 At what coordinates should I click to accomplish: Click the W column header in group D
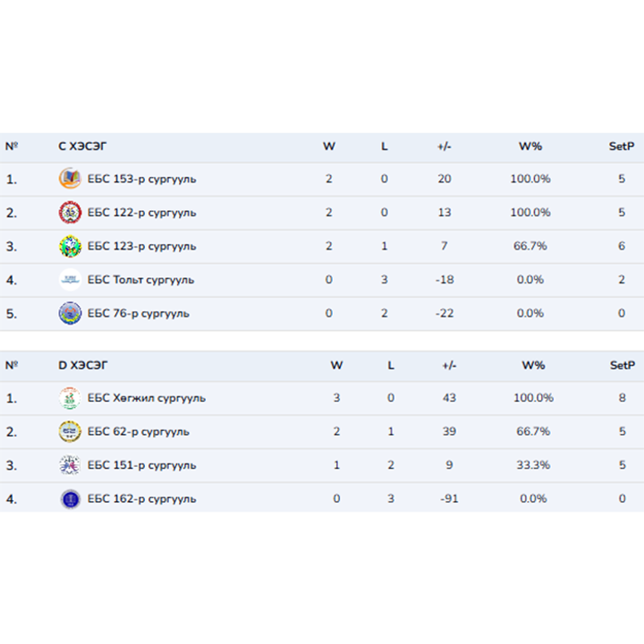tap(336, 365)
